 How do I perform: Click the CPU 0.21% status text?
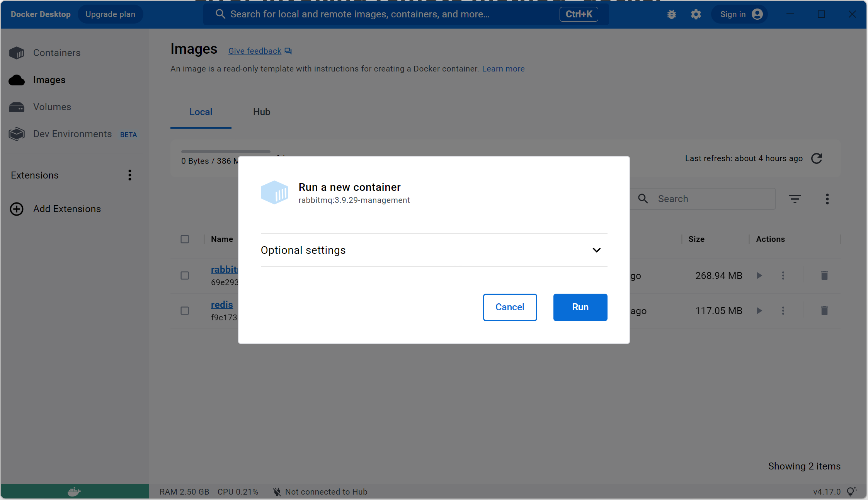(238, 492)
